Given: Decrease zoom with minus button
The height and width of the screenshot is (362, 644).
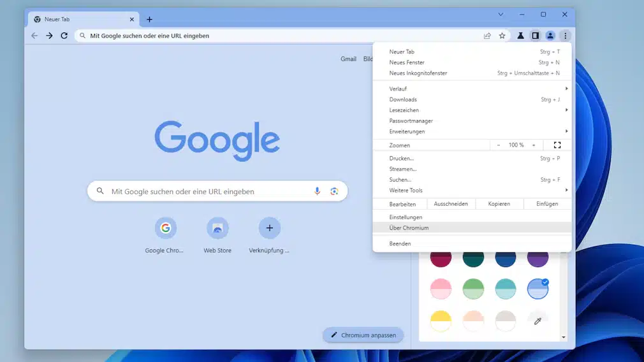Looking at the screenshot, I should [x=498, y=145].
